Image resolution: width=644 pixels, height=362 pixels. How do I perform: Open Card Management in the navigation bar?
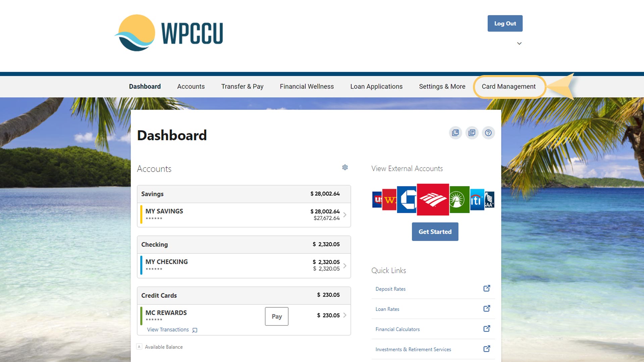click(508, 86)
